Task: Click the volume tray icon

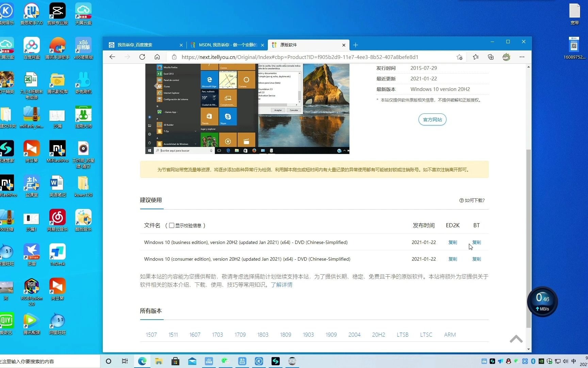Action: tap(565, 361)
